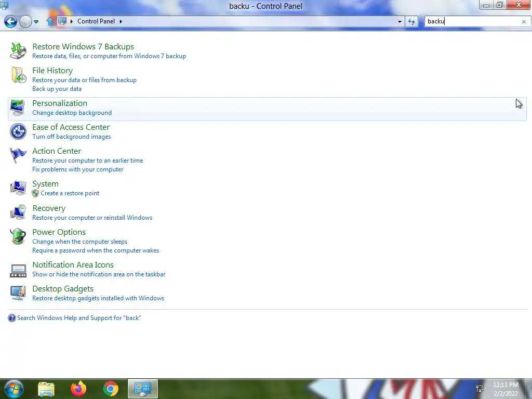Go back with the Back arrow button
Screen dimensions: 532x399
point(10,21)
